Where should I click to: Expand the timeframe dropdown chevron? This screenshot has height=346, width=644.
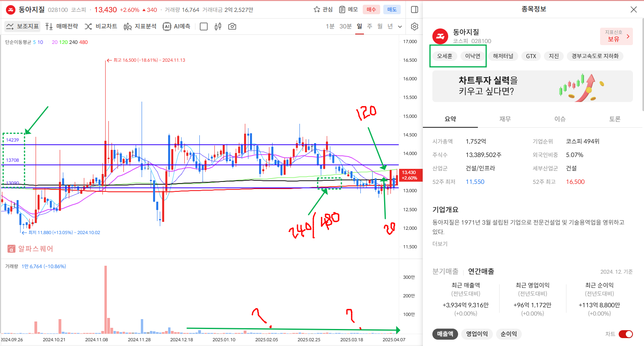coord(400,26)
